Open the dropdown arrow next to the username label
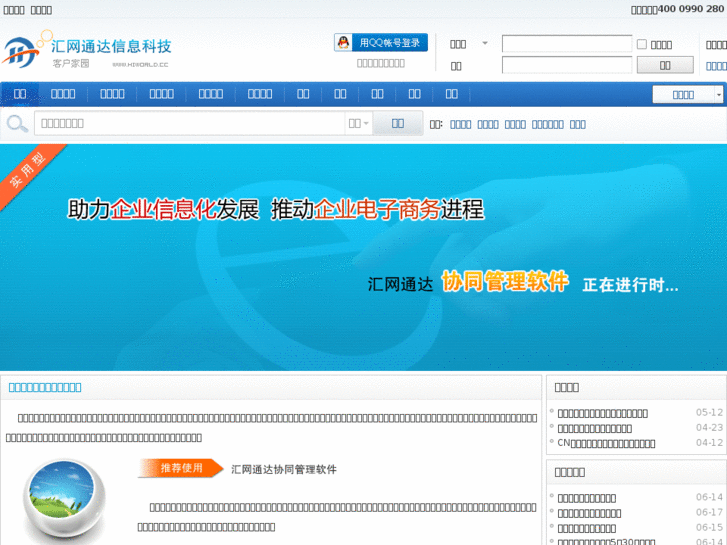 point(485,43)
